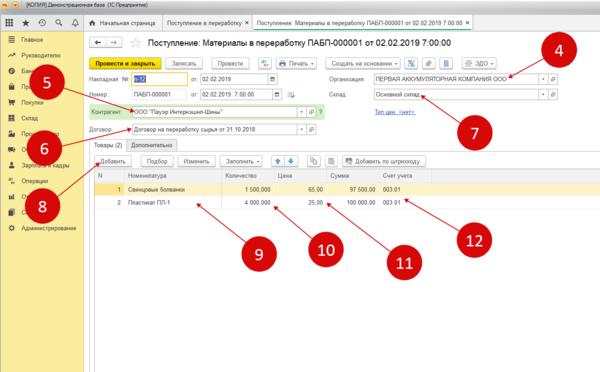Click the Изменить button
This screenshot has height=372, width=600.
click(196, 162)
